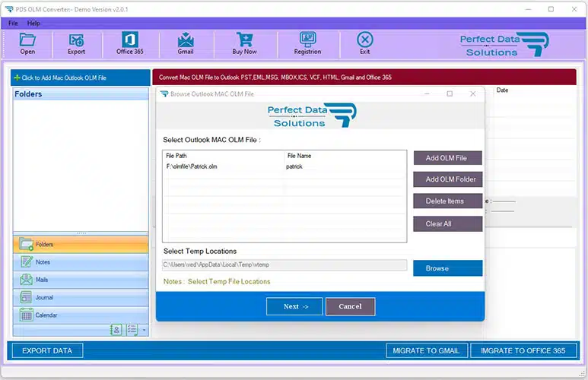Maximize the Browse Outlook MAC OLM File dialog
Image resolution: width=588 pixels, height=380 pixels.
coord(450,93)
